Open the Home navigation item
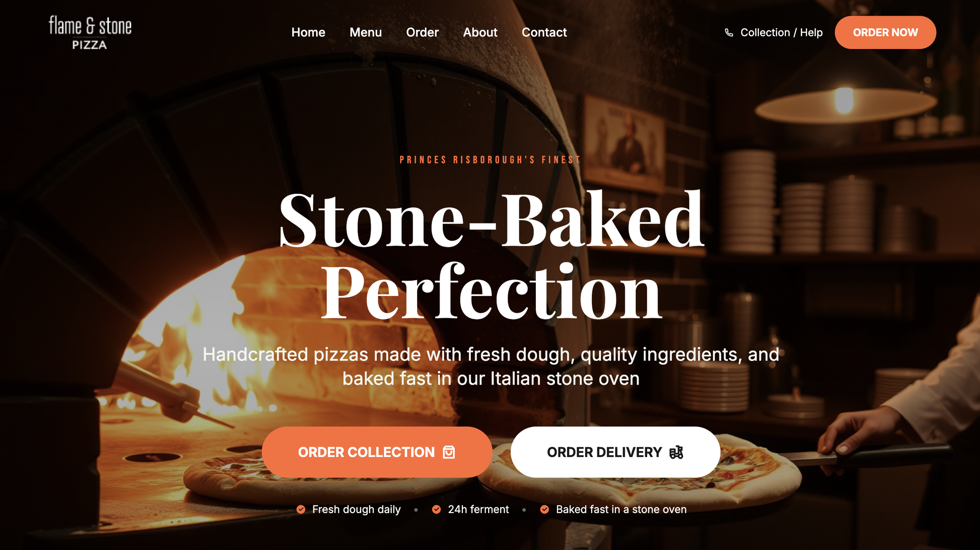Viewport: 980px width, 550px height. 308,32
